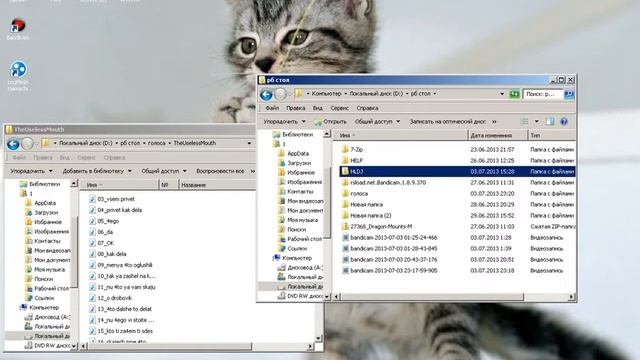Select audio file 06_da

tap(101, 232)
